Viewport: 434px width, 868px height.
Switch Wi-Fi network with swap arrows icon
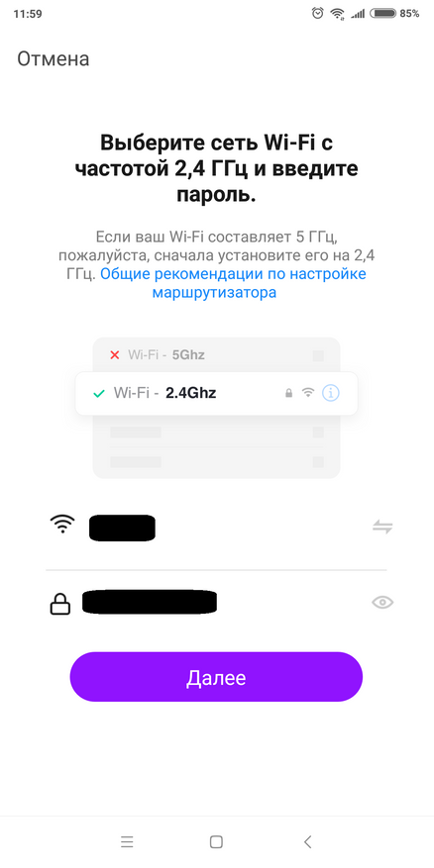pos(382,527)
